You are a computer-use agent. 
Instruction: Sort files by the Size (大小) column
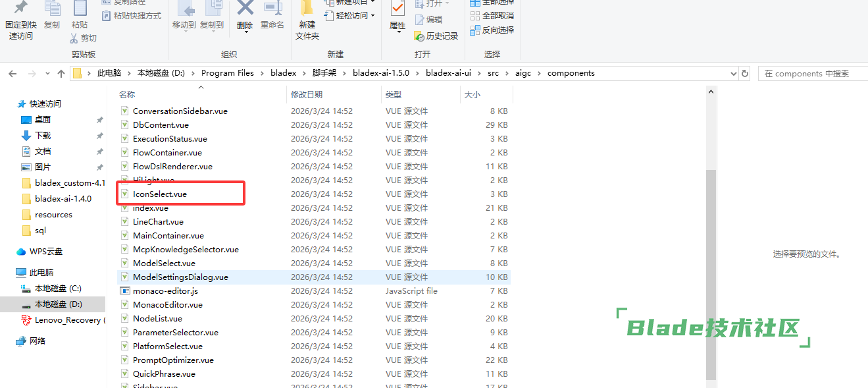tap(472, 95)
